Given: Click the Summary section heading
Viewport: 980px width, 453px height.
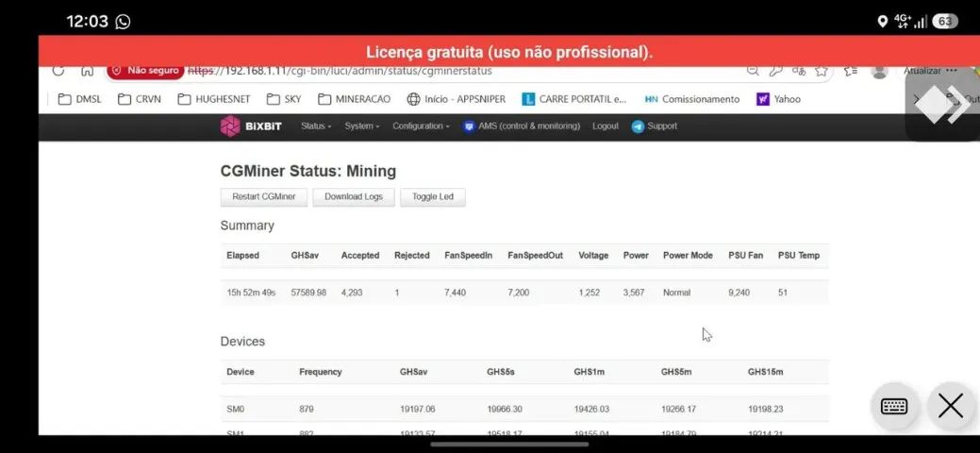Looking at the screenshot, I should coord(247,226).
